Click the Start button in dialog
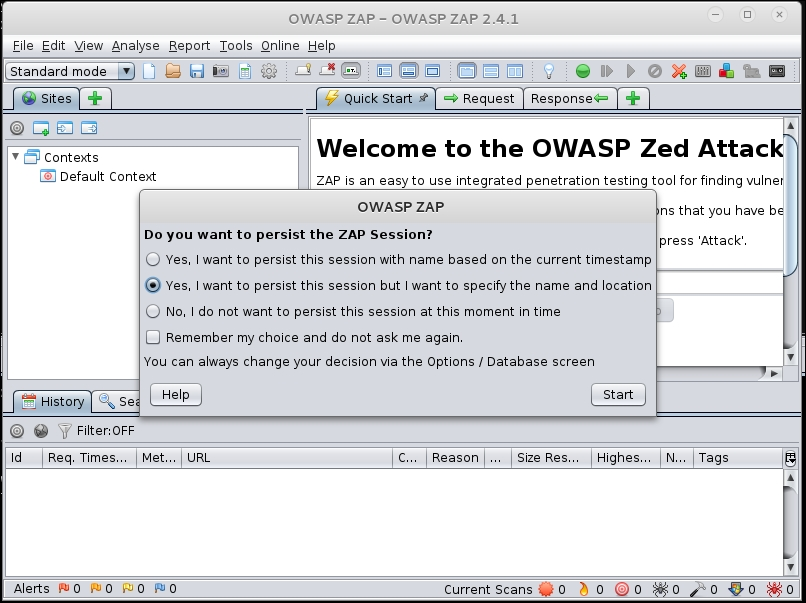Viewport: 806px width, 603px height. coord(618,394)
